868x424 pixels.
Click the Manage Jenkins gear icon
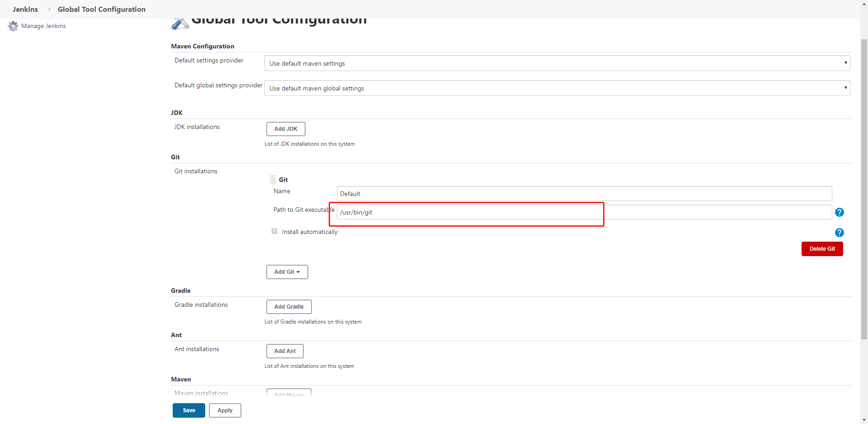point(13,26)
